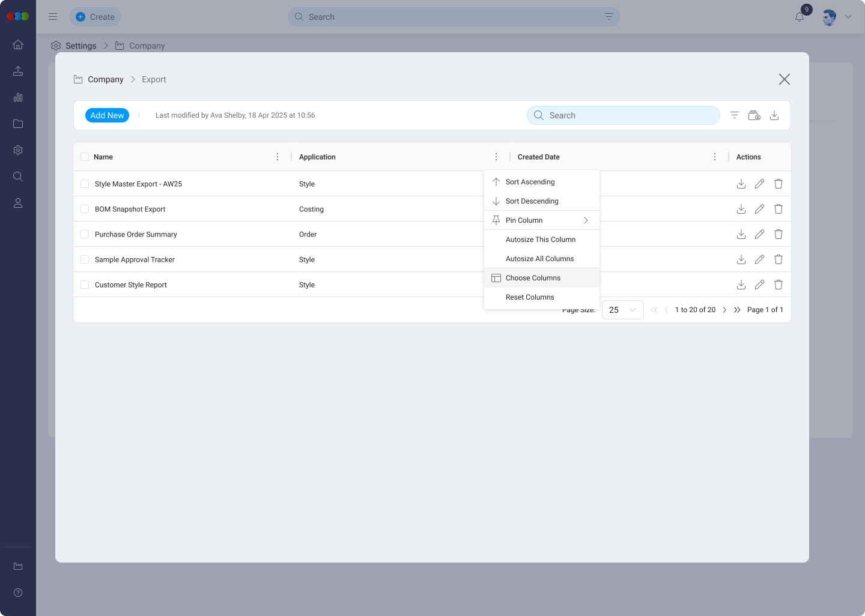This screenshot has height=616, width=865.
Task: Download the BOM Snapshot Export row
Action: pyautogui.click(x=741, y=209)
